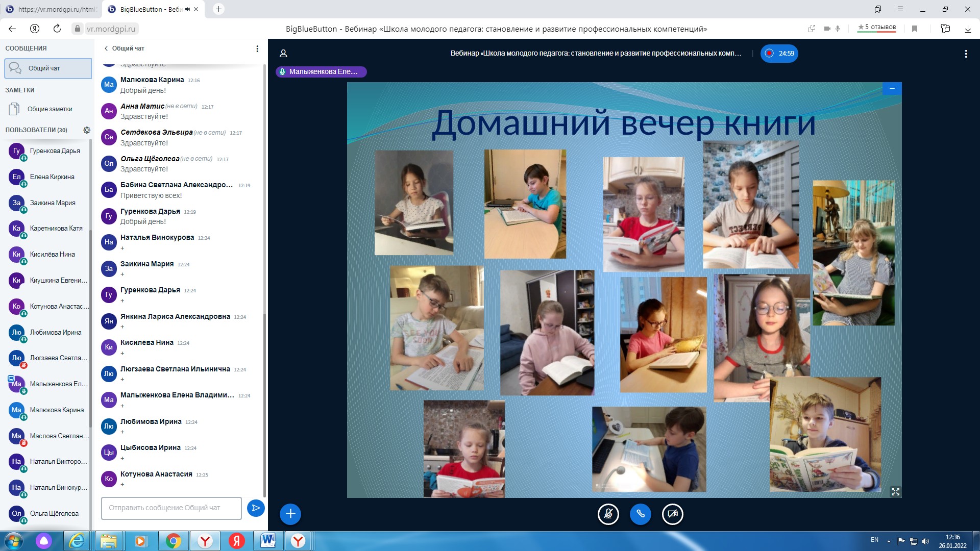This screenshot has height=551, width=980.
Task: Select user Киушкина Евгени...
Action: [48, 281]
